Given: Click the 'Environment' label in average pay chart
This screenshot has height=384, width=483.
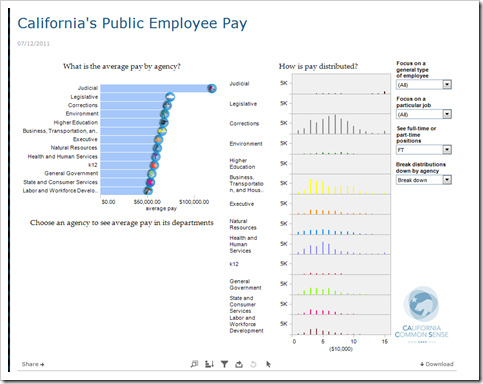Looking at the screenshot, I should click(82, 114).
